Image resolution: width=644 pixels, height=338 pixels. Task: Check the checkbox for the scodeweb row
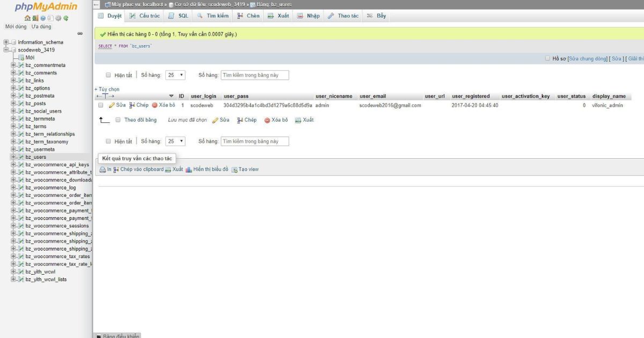coord(101,106)
